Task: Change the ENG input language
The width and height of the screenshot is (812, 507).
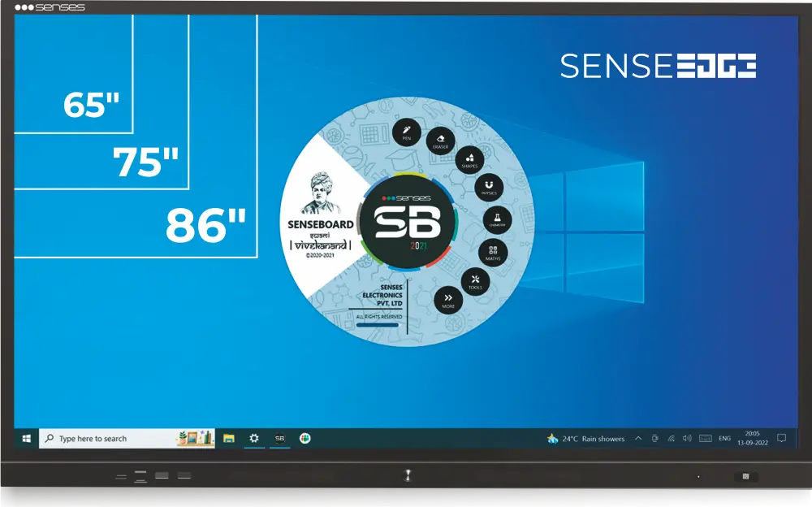Action: (x=724, y=439)
